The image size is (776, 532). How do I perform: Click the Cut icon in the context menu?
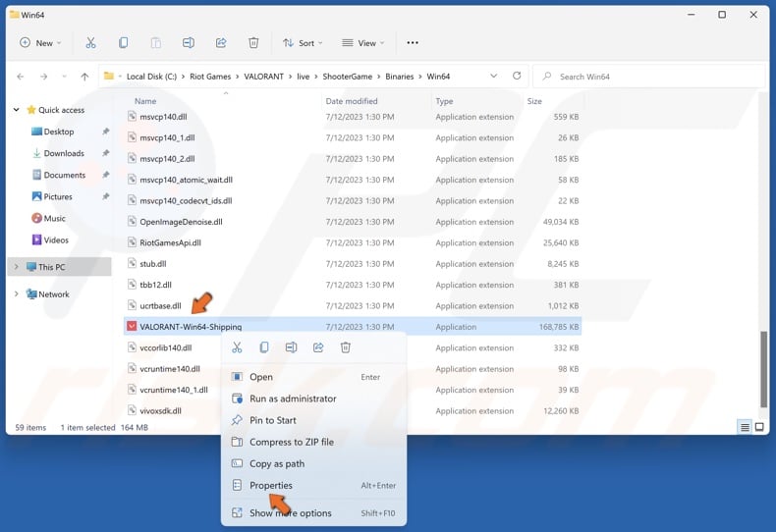(x=237, y=347)
